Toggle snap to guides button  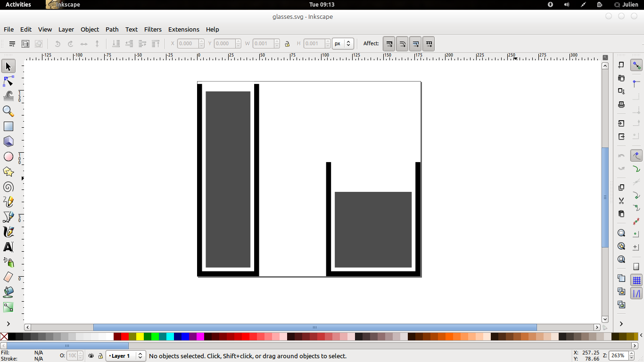[636, 294]
